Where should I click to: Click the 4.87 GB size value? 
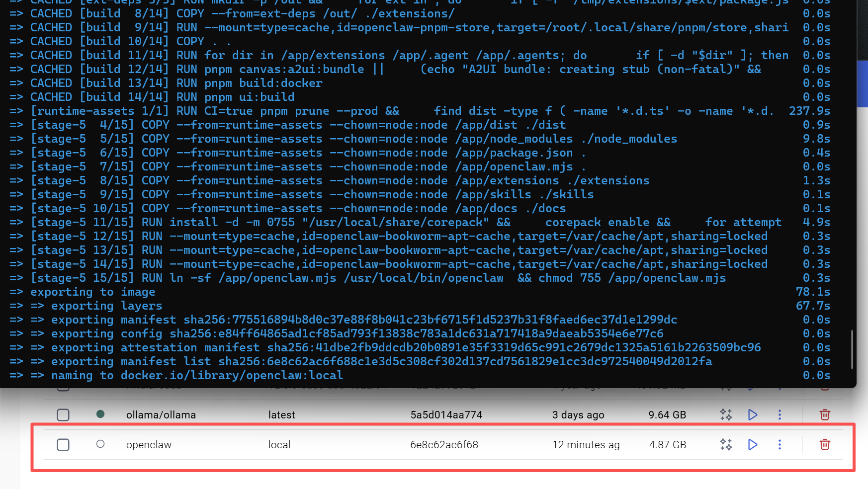click(668, 445)
